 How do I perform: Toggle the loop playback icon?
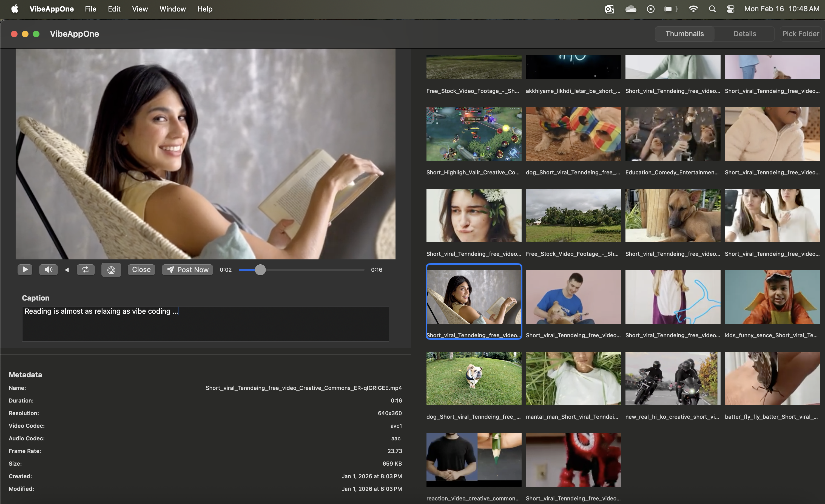click(x=86, y=270)
